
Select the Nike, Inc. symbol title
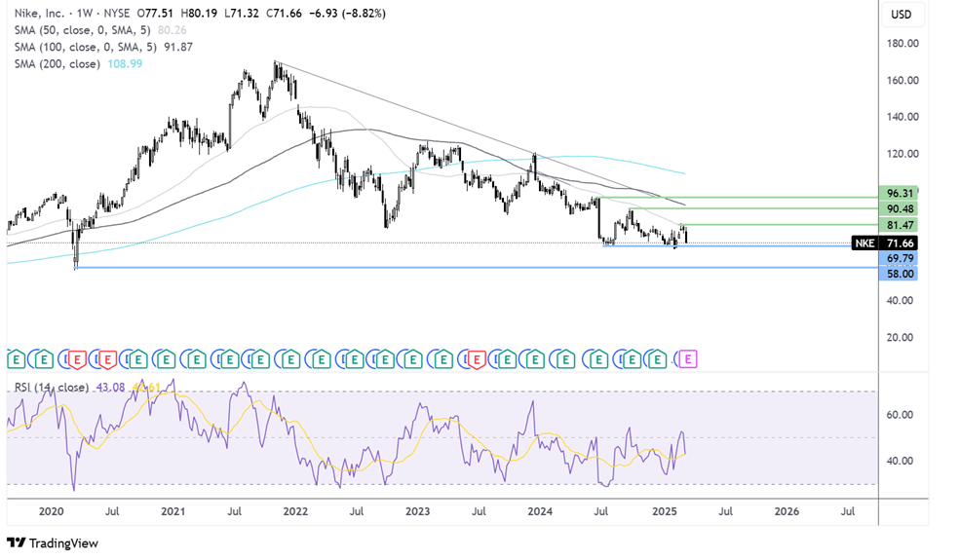(x=39, y=13)
